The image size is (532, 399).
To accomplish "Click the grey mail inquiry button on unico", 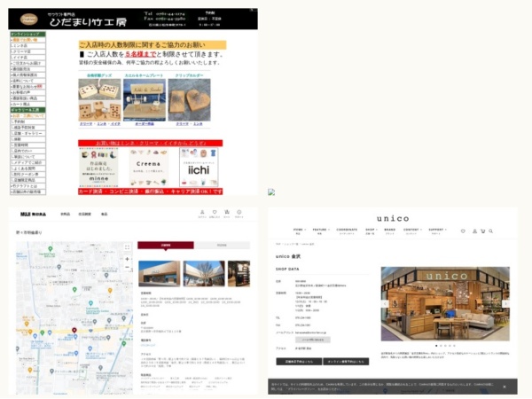I will [x=312, y=340].
